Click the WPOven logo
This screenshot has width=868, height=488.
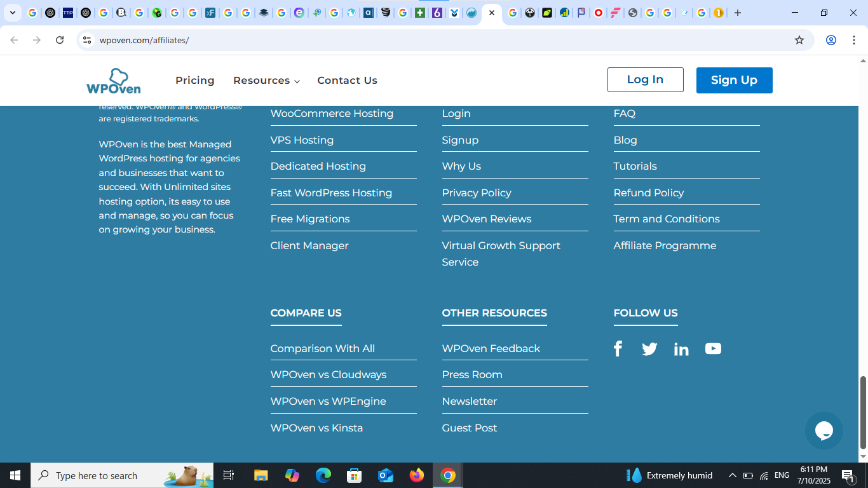[x=114, y=81]
